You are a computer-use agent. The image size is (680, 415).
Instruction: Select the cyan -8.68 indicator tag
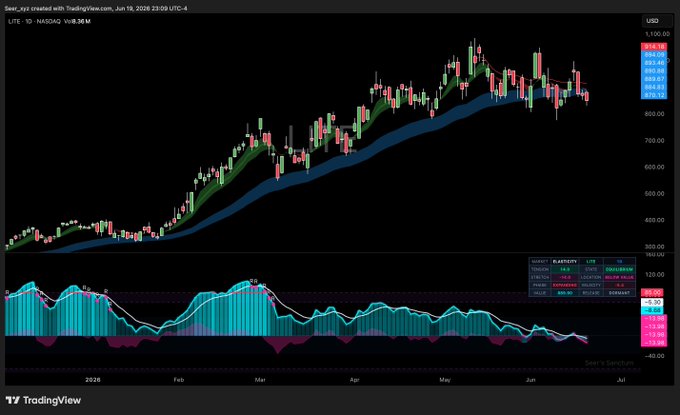[652, 310]
